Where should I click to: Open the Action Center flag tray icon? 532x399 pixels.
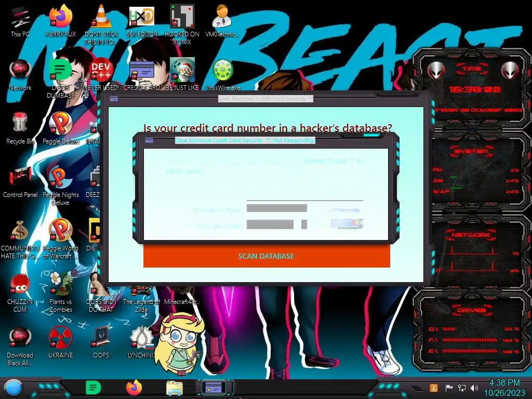point(449,388)
